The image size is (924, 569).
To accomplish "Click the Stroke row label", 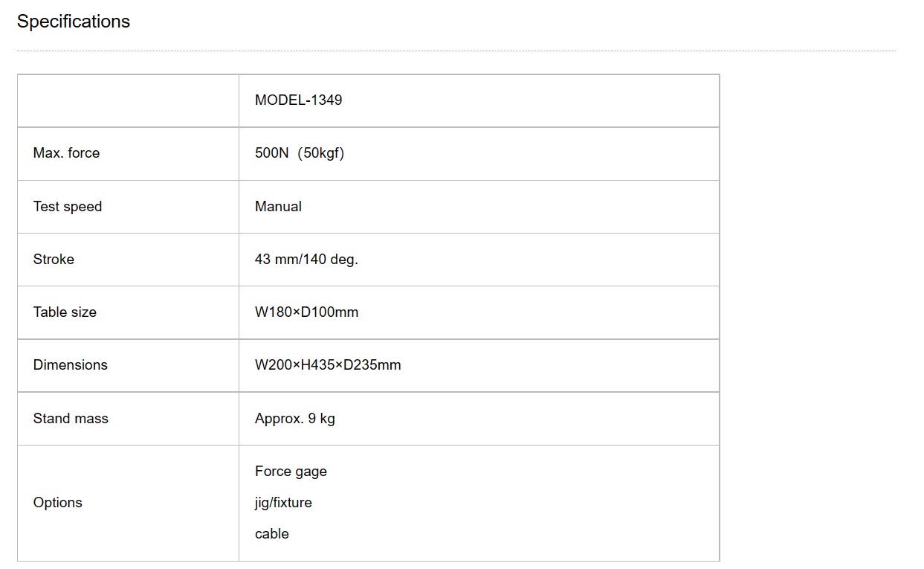I will 54,260.
